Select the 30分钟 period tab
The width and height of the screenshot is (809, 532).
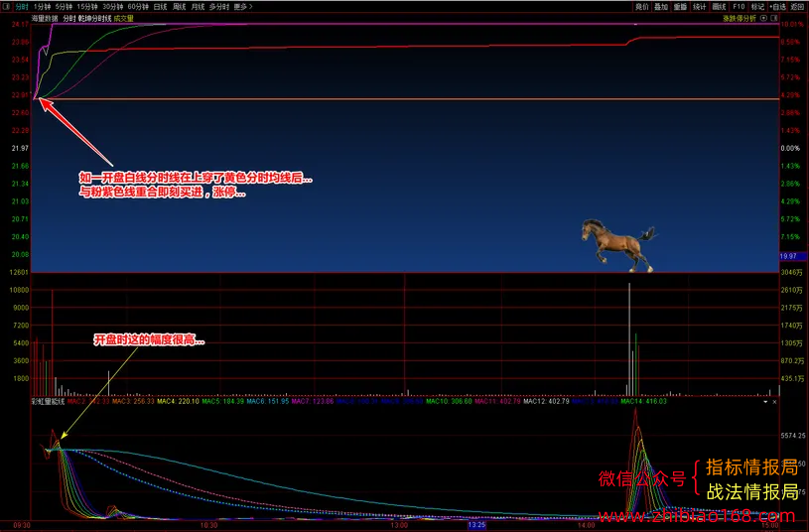click(112, 7)
